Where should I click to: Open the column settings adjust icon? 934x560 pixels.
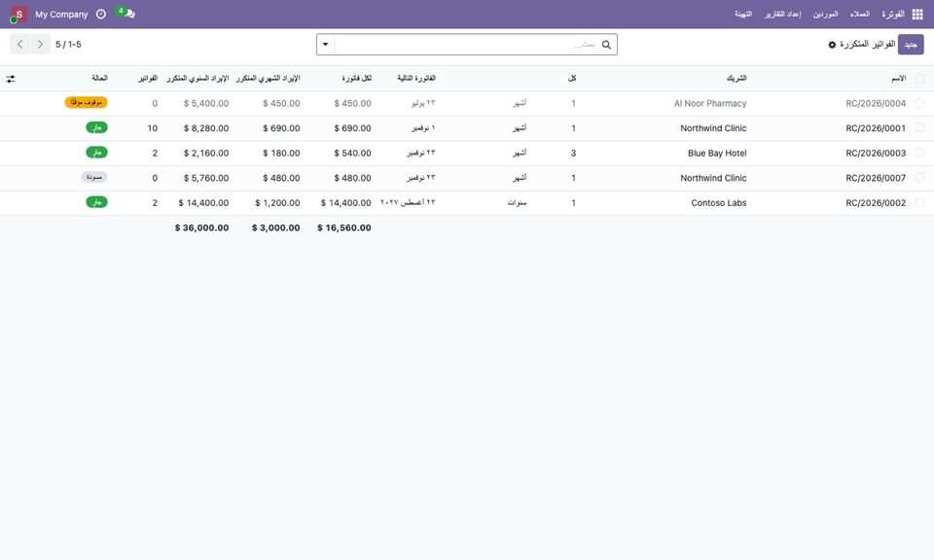(x=11, y=79)
